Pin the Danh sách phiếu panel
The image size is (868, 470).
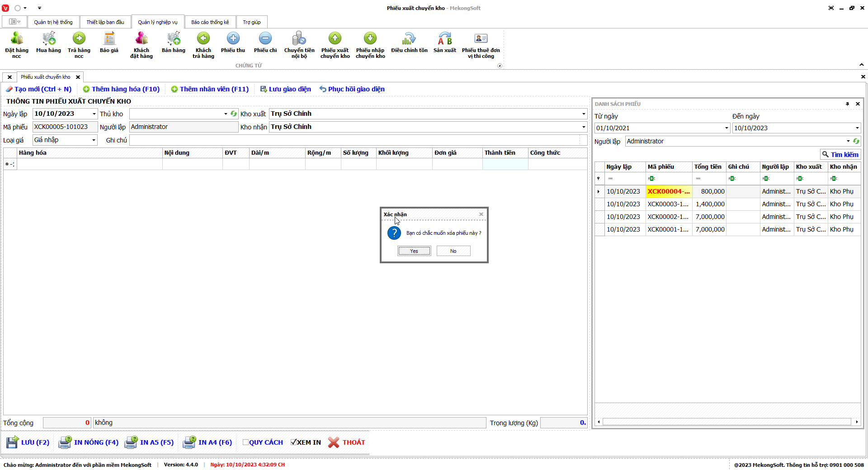(x=847, y=104)
